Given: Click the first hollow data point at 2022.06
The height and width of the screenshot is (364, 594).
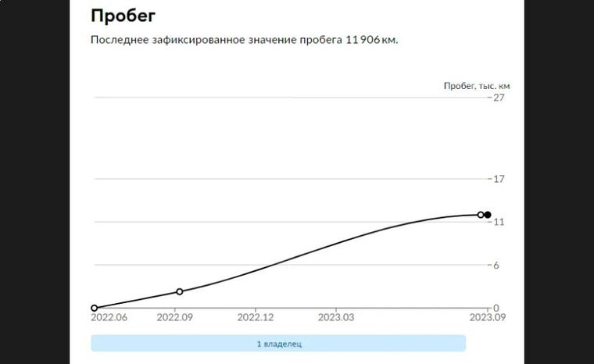Looking at the screenshot, I should pos(95,308).
